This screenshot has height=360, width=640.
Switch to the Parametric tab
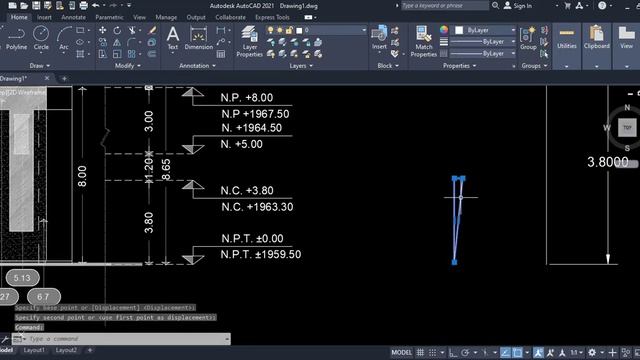click(x=109, y=17)
